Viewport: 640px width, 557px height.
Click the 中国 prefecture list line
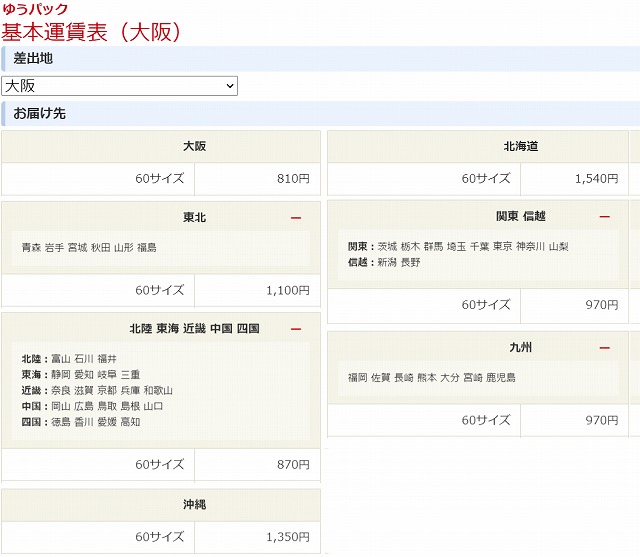point(92,406)
